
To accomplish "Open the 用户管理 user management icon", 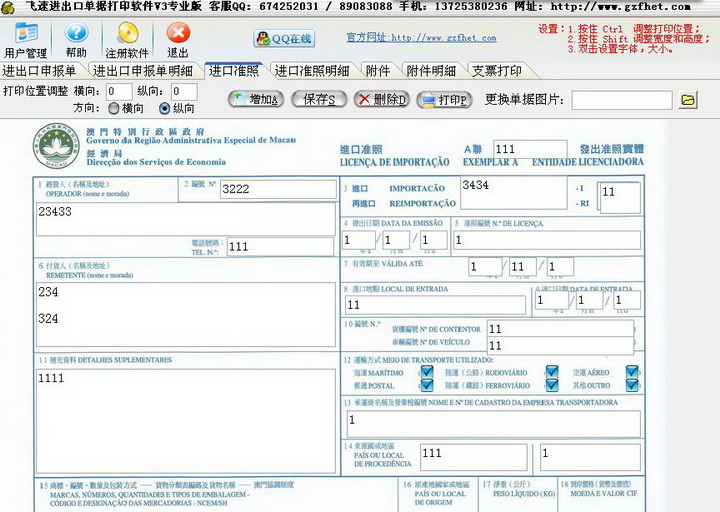I will point(25,40).
